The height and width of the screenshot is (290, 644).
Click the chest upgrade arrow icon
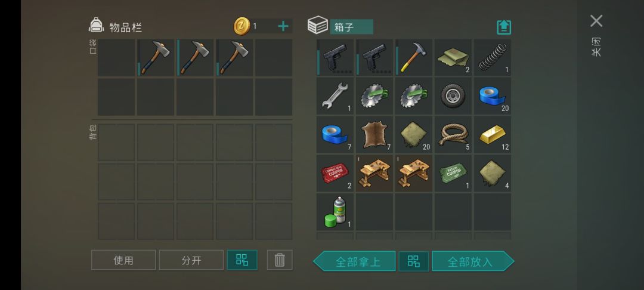[x=504, y=27]
